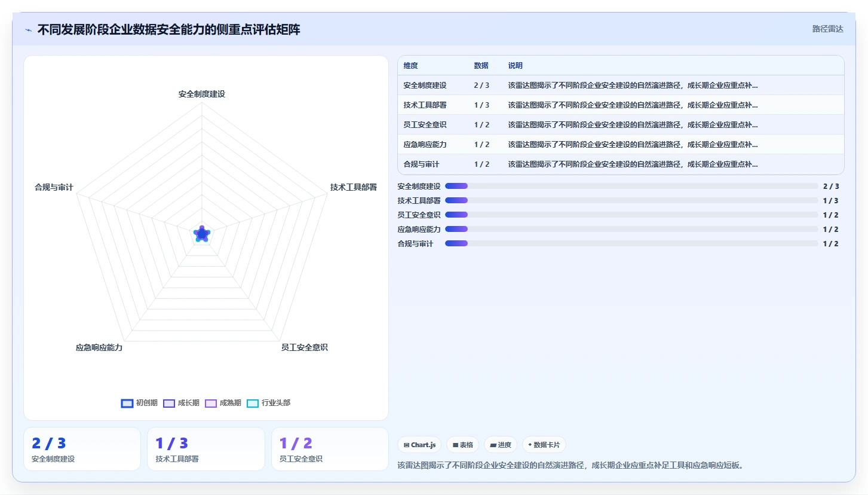Click the 应急响应能力 progress bar
Viewport: 868px width, 495px height.
631,229
